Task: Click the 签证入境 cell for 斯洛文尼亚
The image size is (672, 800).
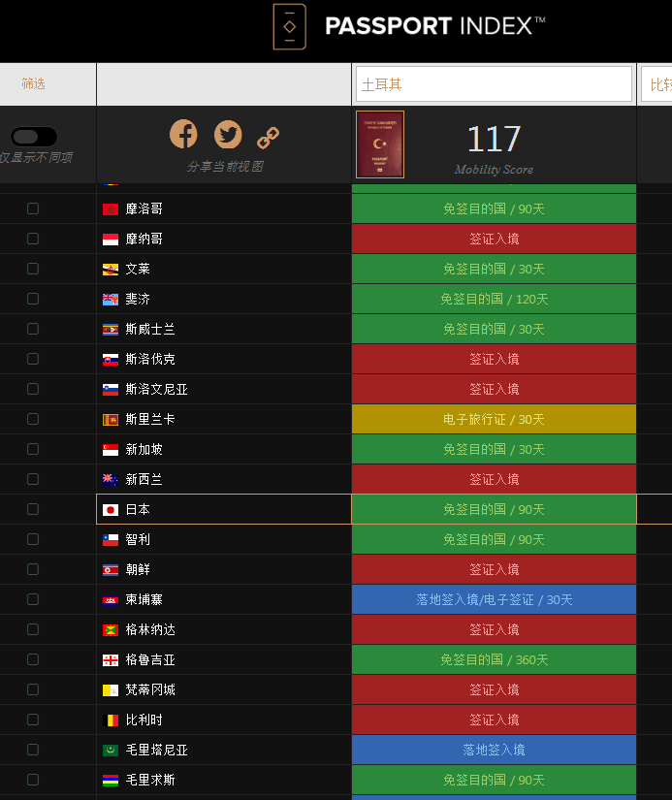Action: pyautogui.click(x=494, y=389)
